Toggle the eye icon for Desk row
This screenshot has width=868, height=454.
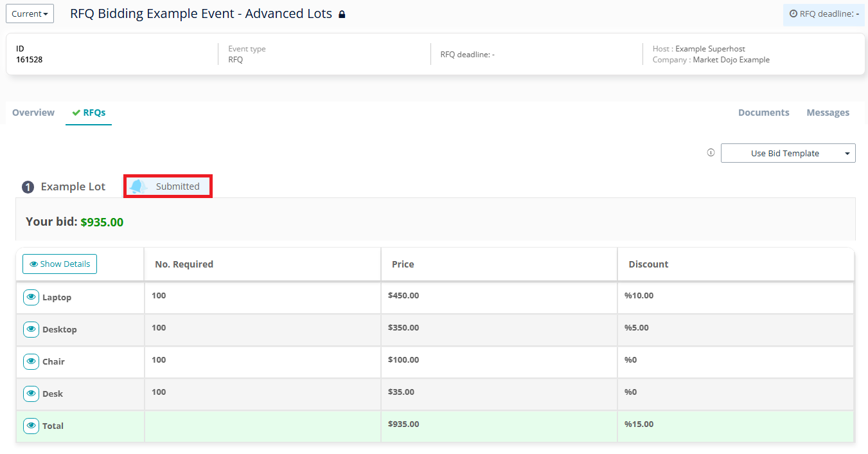31,394
